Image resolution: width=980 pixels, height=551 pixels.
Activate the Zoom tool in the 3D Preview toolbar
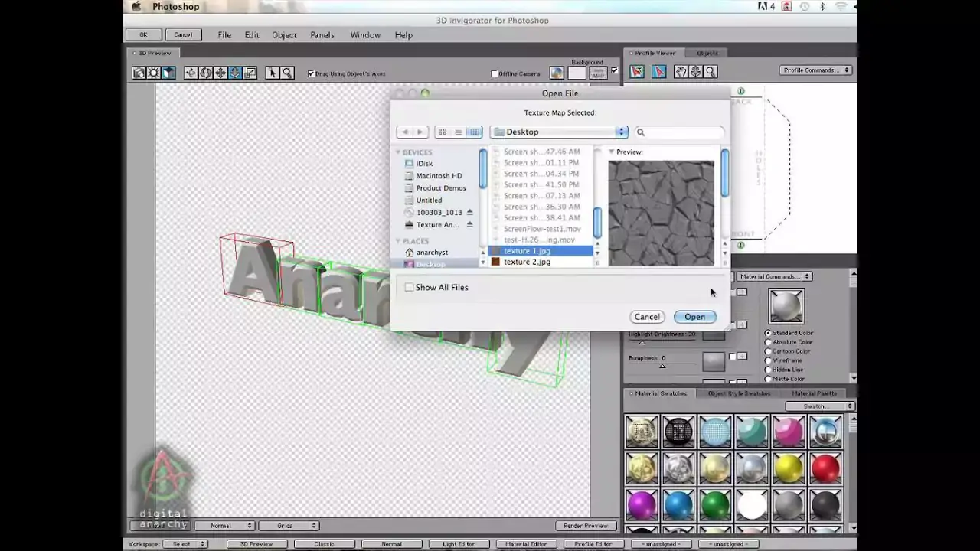click(287, 73)
